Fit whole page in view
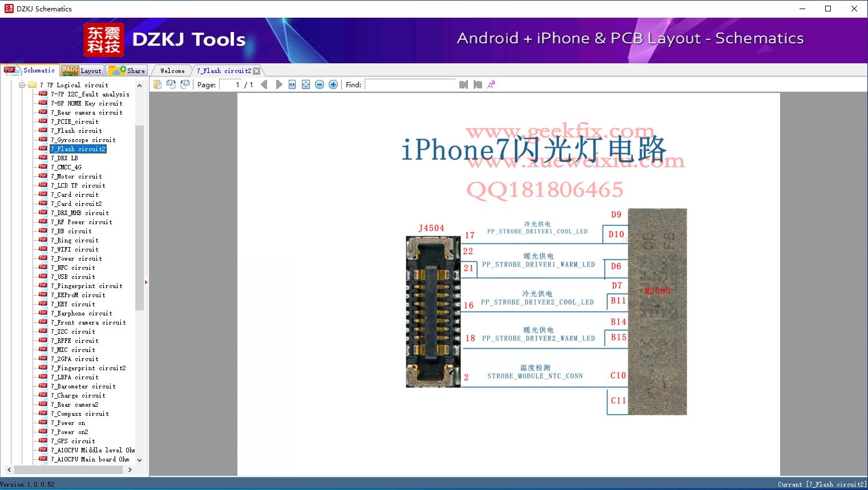Screen dimensions: 868x490 [306, 84]
